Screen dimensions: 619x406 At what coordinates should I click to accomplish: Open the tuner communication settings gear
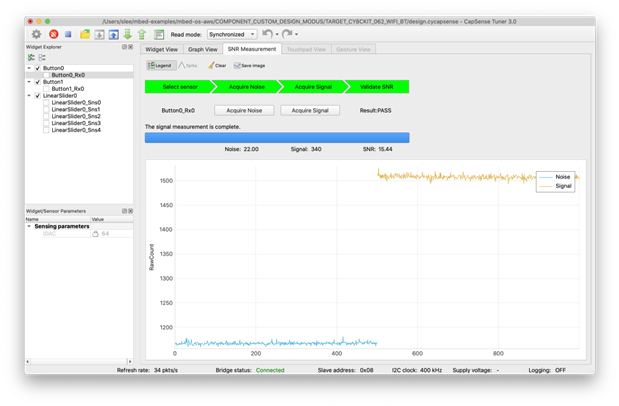[x=36, y=34]
